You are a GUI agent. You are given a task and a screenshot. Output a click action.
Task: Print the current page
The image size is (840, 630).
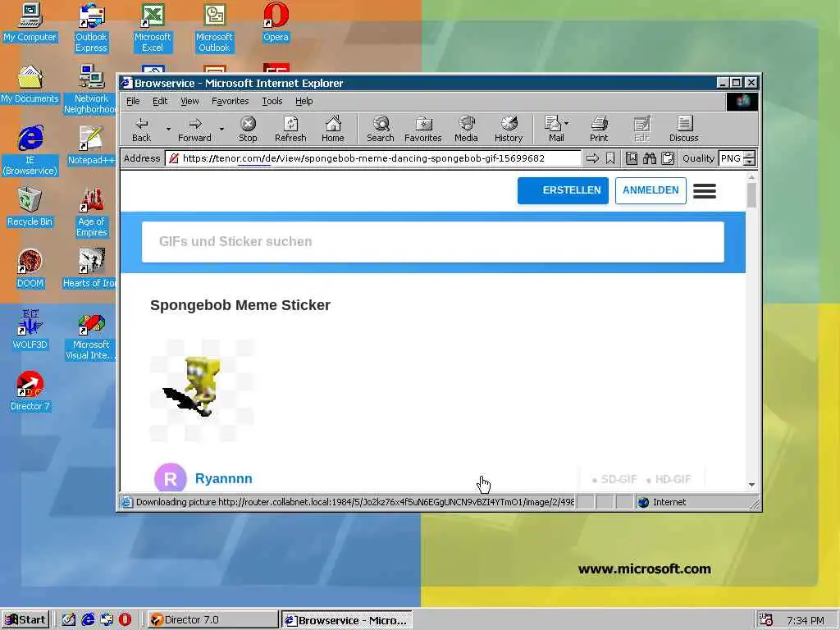(x=599, y=129)
